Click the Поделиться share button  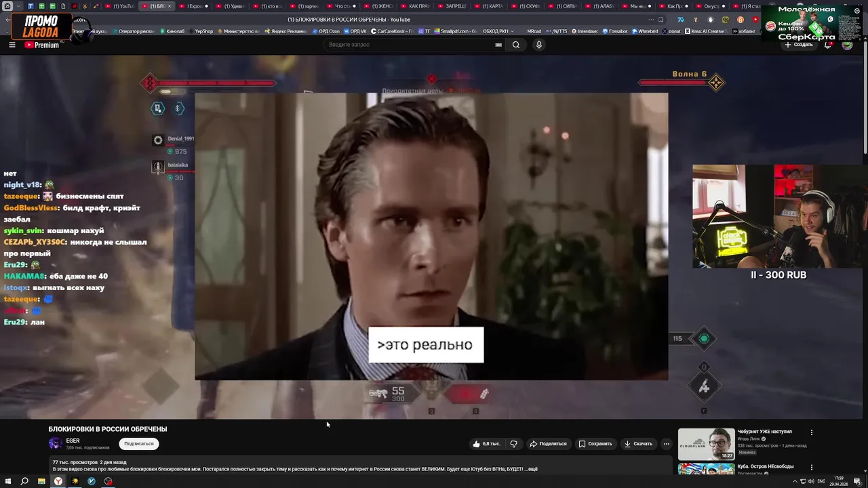(x=548, y=444)
